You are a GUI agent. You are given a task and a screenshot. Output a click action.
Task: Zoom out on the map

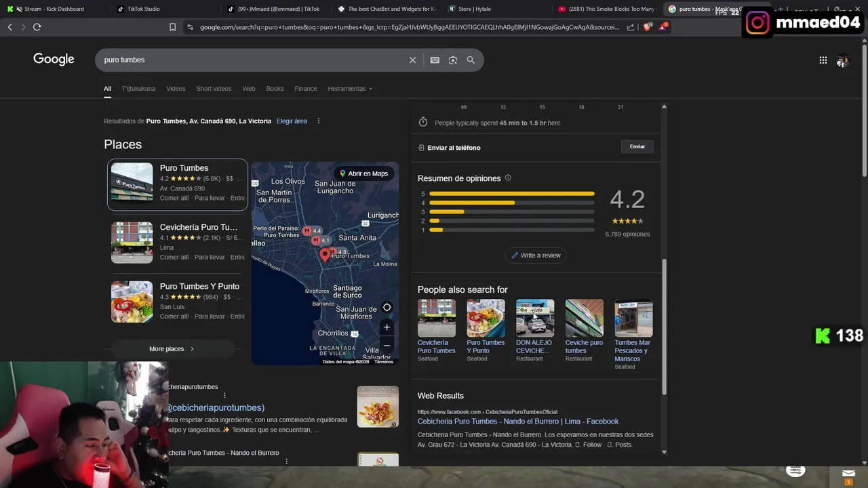[x=387, y=346]
